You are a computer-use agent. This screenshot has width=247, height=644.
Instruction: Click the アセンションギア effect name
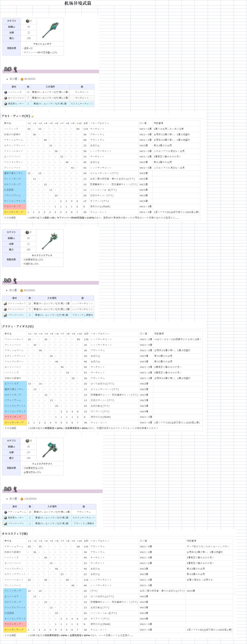point(42,44)
